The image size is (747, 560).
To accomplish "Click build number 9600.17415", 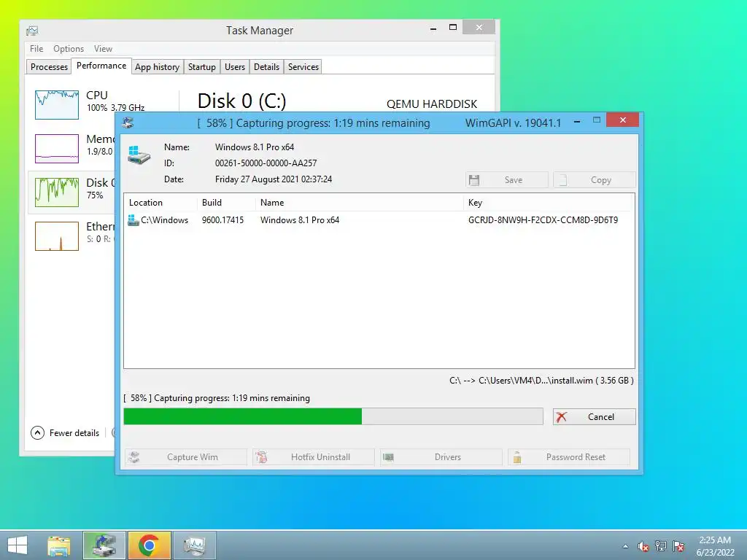I will [222, 220].
